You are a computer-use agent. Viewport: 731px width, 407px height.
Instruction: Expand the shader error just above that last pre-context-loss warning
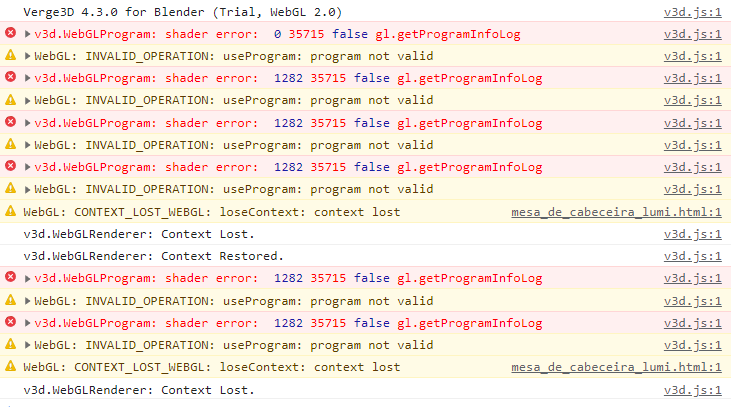pos(28,167)
